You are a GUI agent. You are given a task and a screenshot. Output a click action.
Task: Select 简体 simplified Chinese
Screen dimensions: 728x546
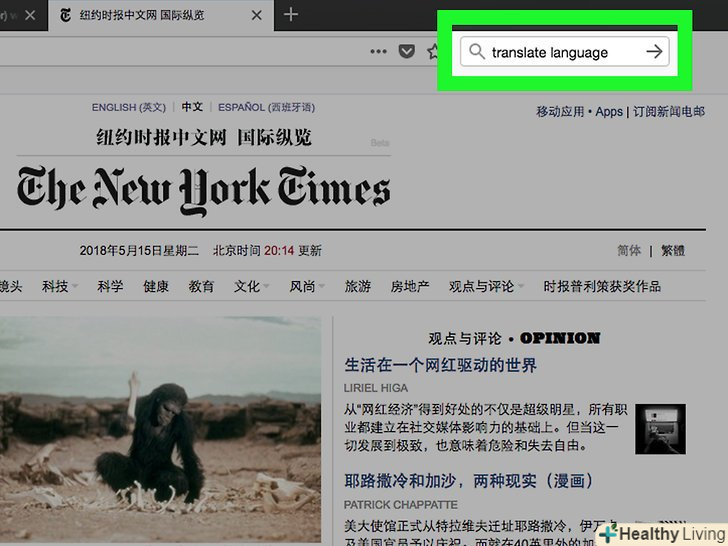629,251
